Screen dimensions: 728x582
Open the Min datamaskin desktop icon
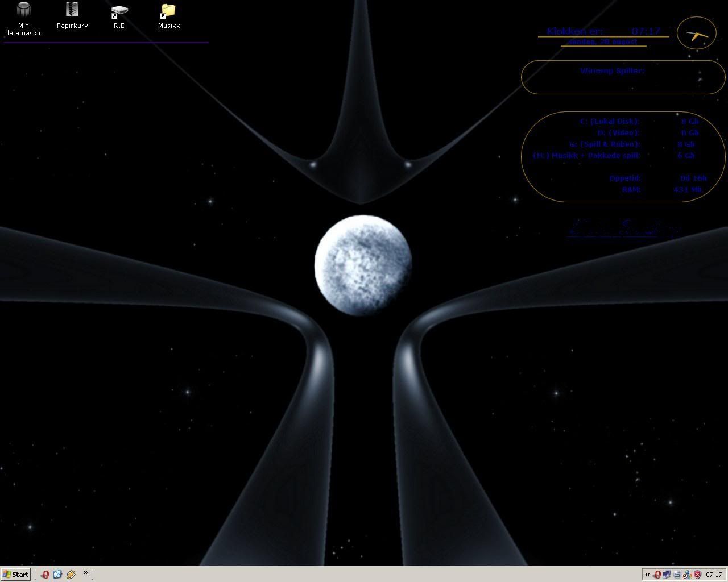click(23, 19)
